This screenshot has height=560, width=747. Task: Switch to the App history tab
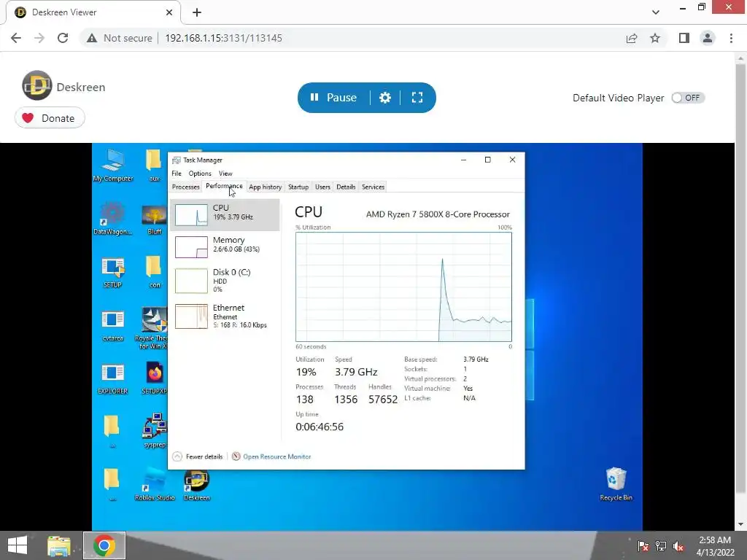point(265,187)
